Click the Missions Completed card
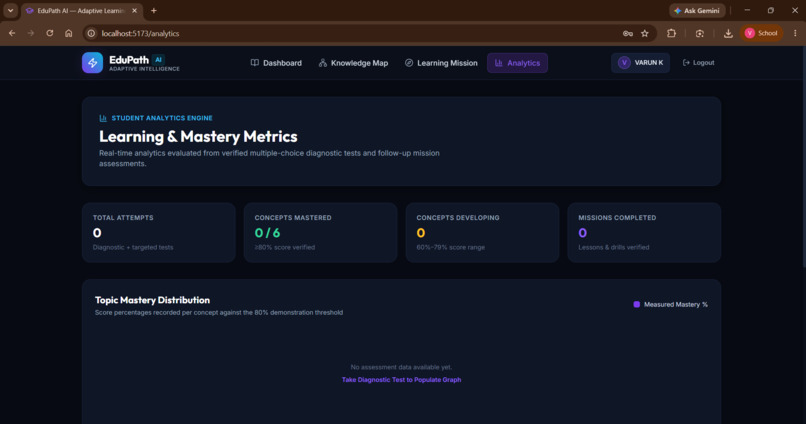Screen dimensions: 806x424 (x=644, y=232)
